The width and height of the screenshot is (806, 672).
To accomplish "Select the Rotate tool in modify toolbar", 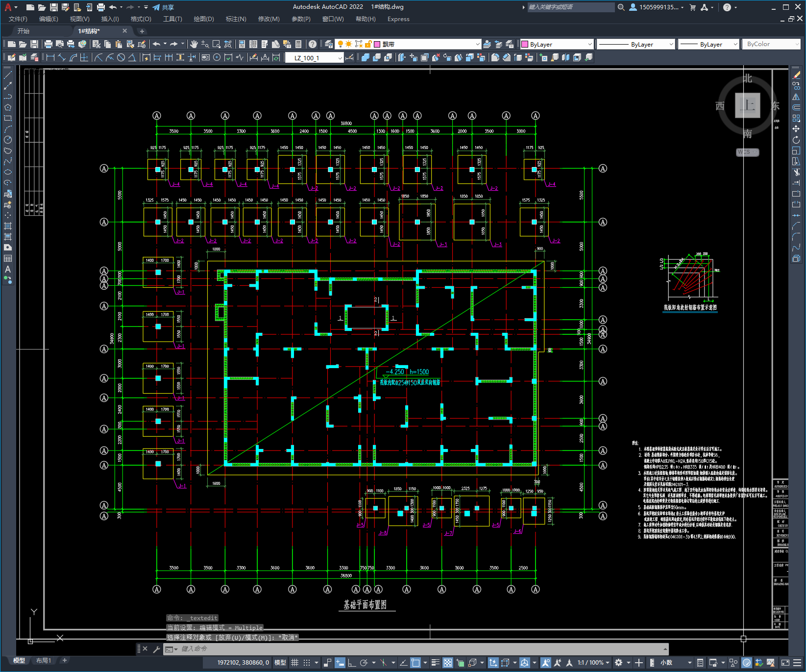I will tap(796, 140).
